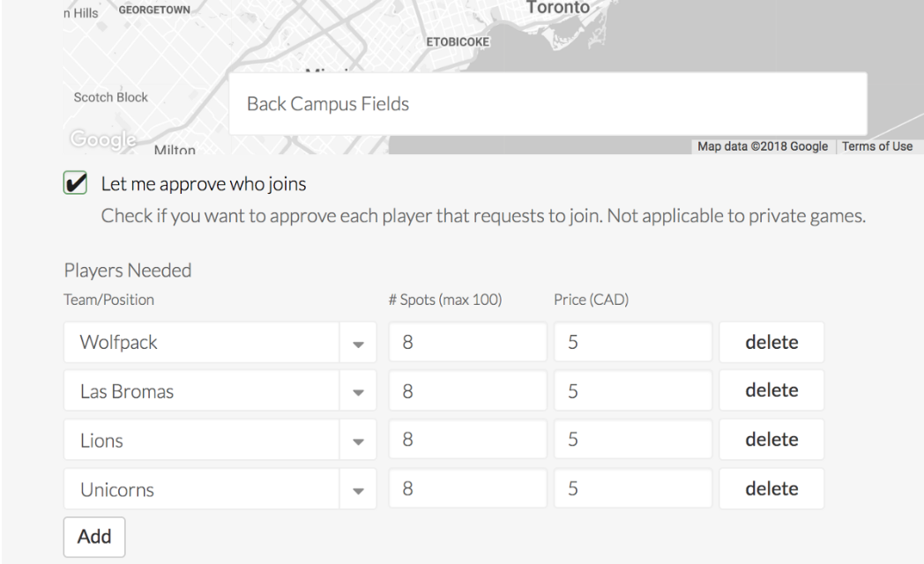
Task: Click the Unicorns team name field
Action: tap(202, 489)
